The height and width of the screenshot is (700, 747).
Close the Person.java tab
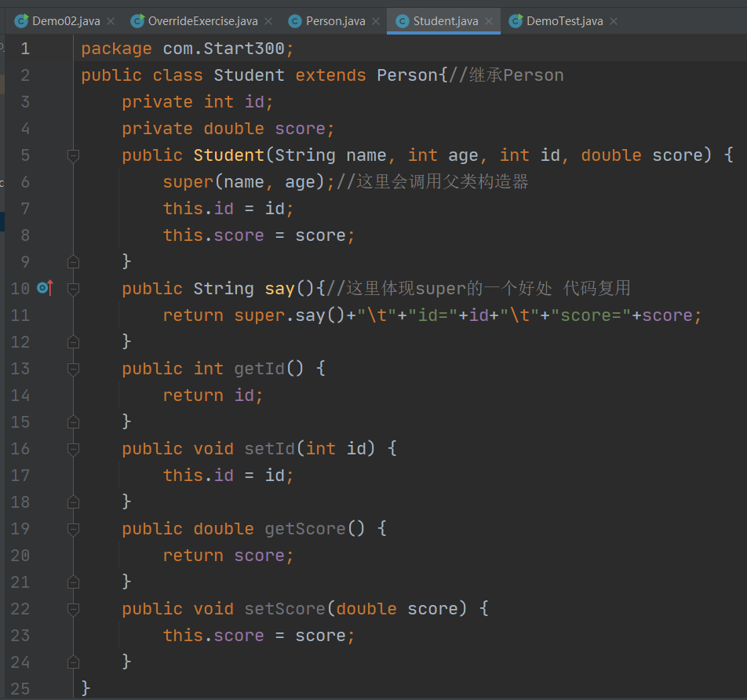click(376, 21)
